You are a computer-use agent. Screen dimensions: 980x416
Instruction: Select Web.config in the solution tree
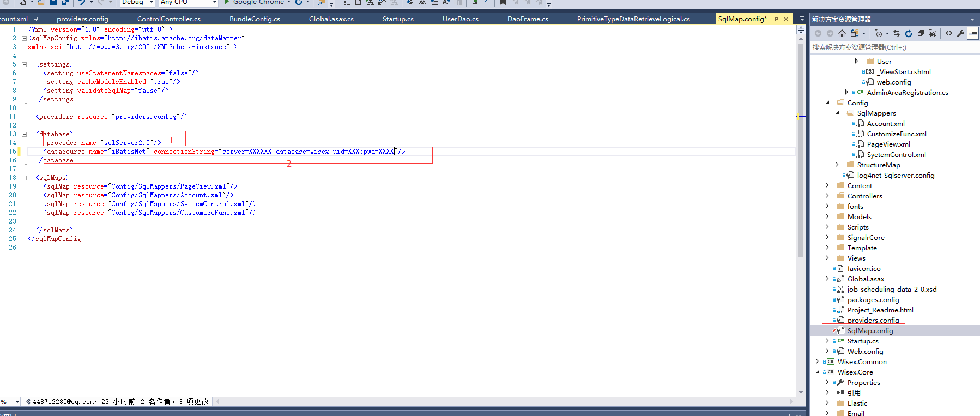coord(866,352)
